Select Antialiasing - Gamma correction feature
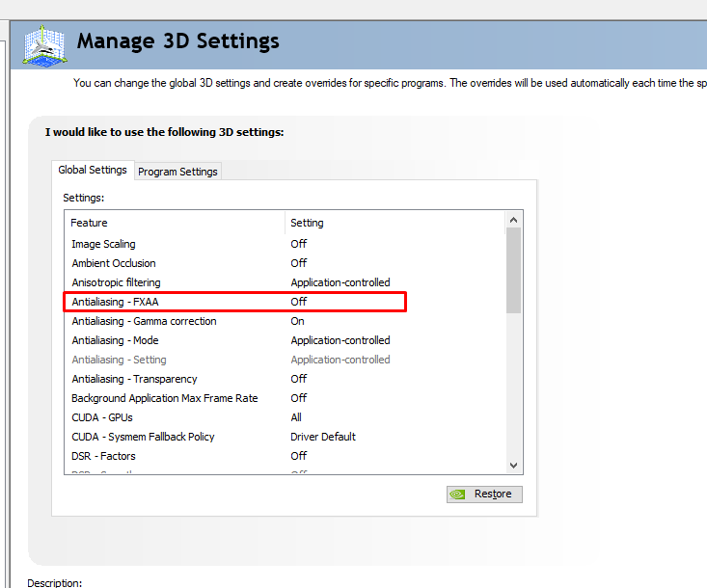Image resolution: width=707 pixels, height=588 pixels. pos(144,321)
